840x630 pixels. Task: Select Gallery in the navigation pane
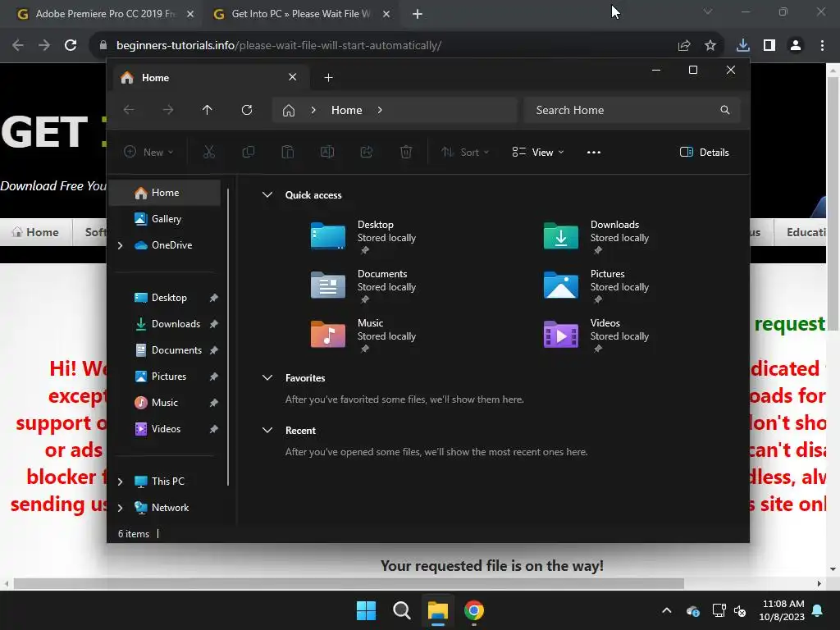(165, 219)
